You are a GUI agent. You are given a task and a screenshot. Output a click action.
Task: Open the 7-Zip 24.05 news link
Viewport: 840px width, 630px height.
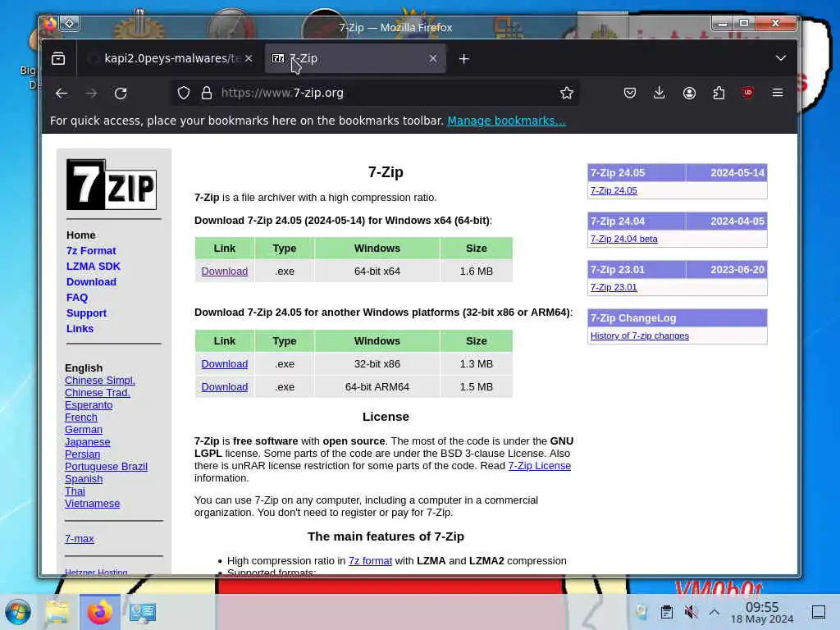pyautogui.click(x=614, y=190)
